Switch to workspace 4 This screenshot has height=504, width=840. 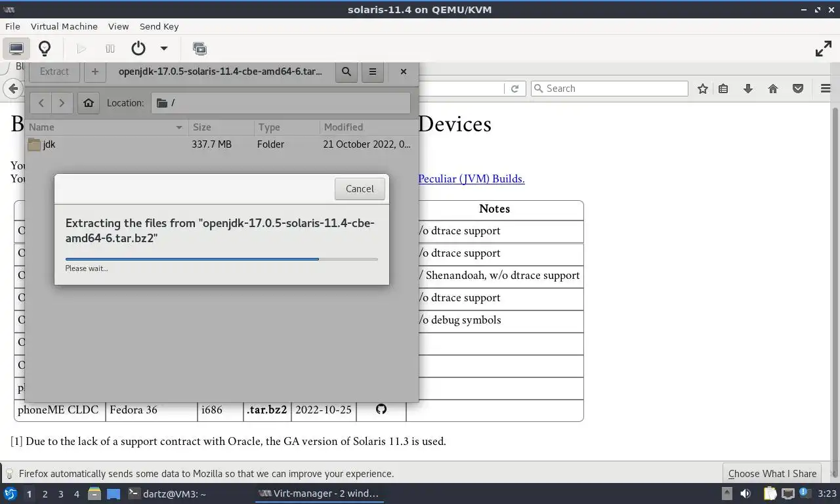pos(76,493)
